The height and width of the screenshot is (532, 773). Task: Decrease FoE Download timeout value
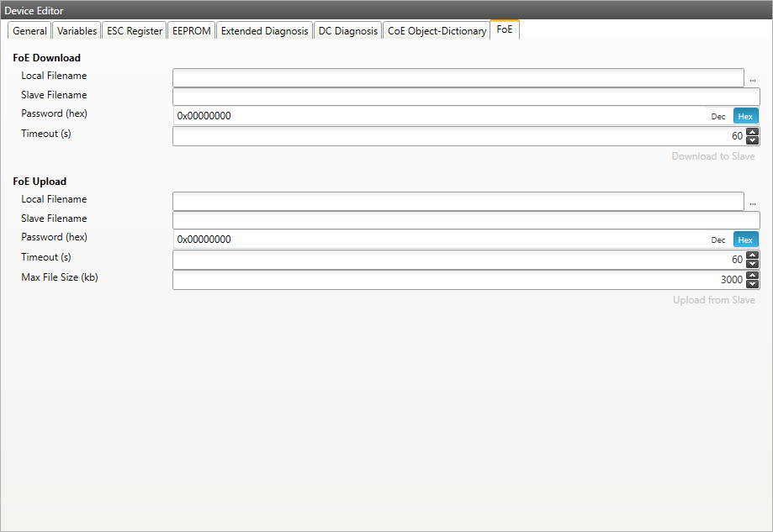[x=753, y=140]
